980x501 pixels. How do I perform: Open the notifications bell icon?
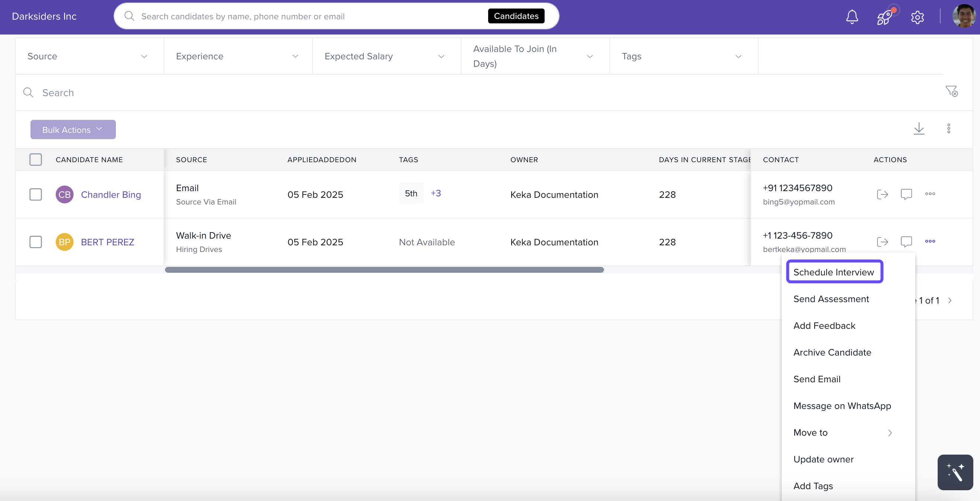pos(852,17)
